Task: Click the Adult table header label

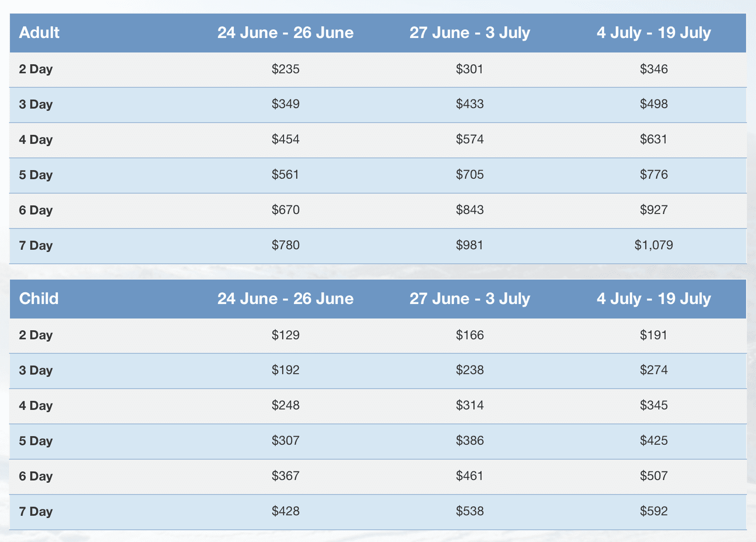Action: point(39,33)
